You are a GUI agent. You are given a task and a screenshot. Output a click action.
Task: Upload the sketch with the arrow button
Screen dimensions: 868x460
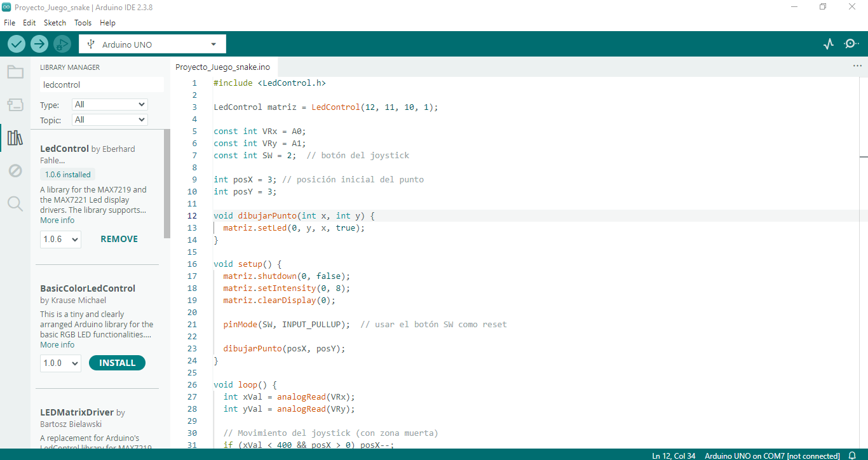tap(39, 44)
